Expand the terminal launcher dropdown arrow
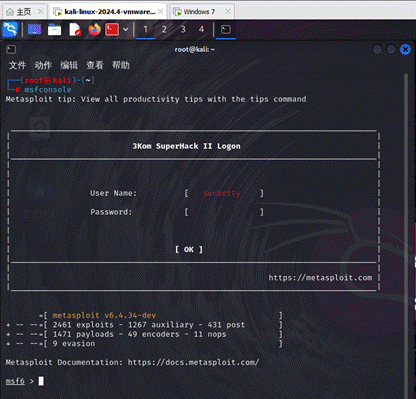The width and height of the screenshot is (416, 399). pyautogui.click(x=126, y=30)
